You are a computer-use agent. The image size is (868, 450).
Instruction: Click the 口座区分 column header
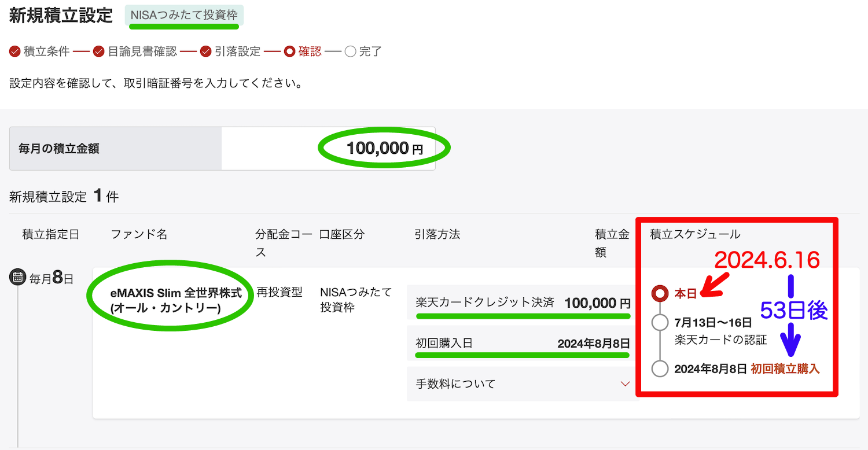[342, 234]
